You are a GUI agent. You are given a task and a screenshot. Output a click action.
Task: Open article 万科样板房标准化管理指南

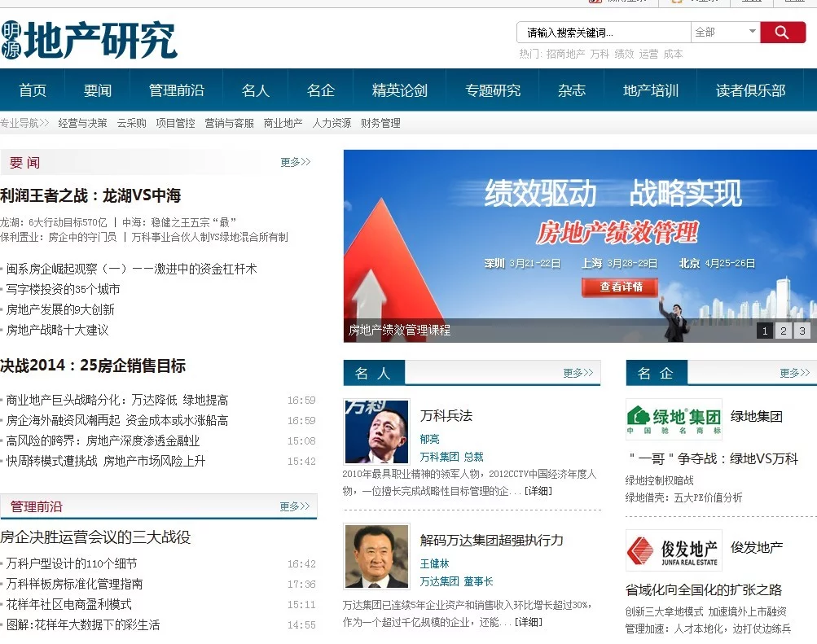click(74, 584)
